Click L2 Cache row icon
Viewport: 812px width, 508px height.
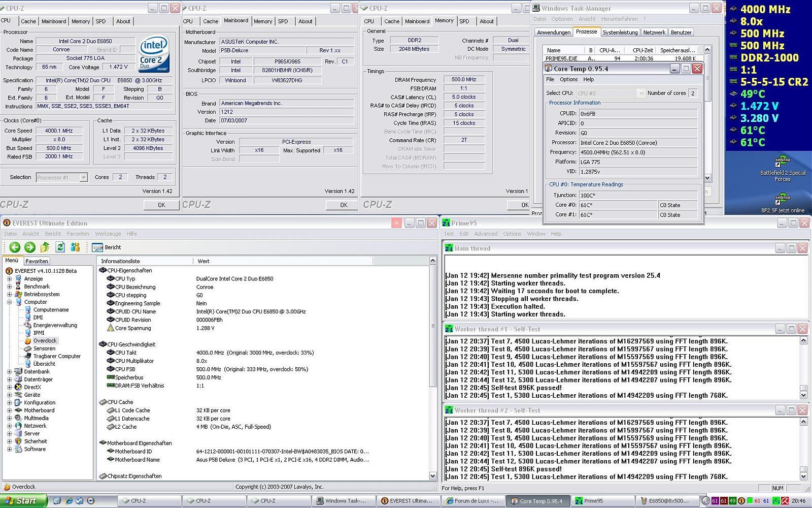pyautogui.click(x=110, y=427)
